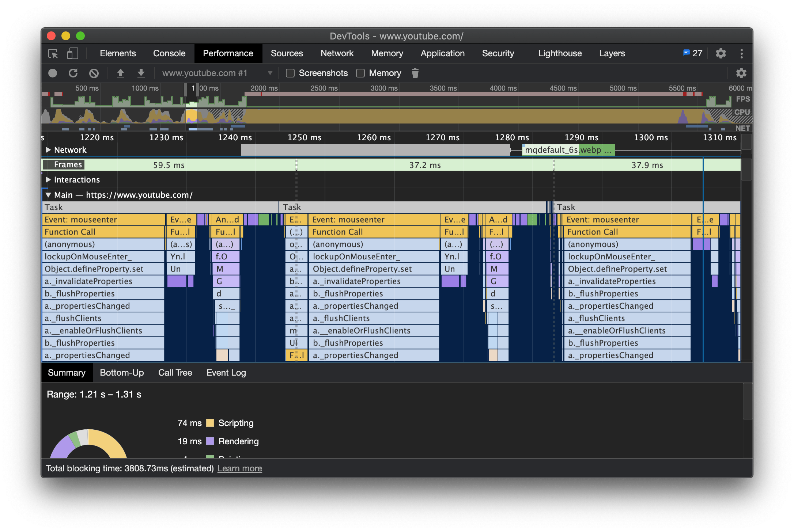Collapse the Main thread track
794x532 pixels.
48,195
